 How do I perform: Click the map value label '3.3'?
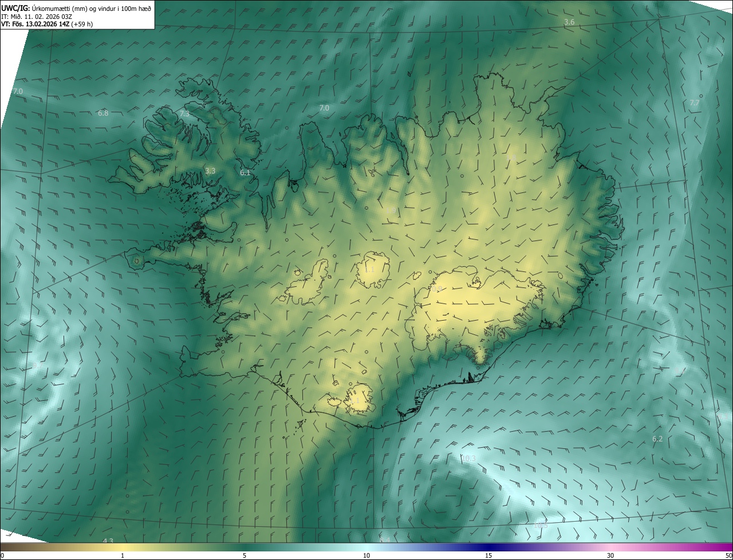pyautogui.click(x=210, y=171)
